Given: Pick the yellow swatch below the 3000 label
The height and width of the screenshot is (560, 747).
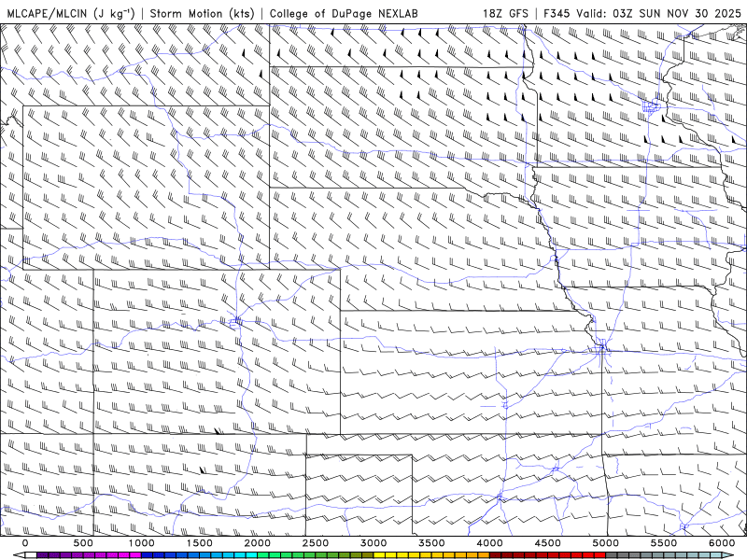Looking at the screenshot, I should (x=380, y=555).
